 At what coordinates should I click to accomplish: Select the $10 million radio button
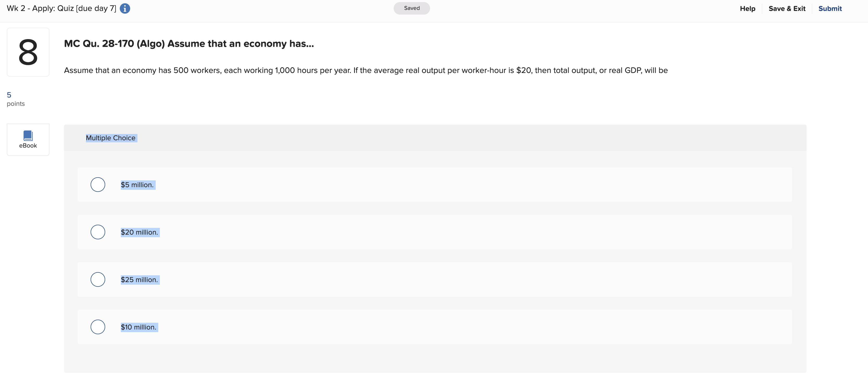click(x=98, y=327)
